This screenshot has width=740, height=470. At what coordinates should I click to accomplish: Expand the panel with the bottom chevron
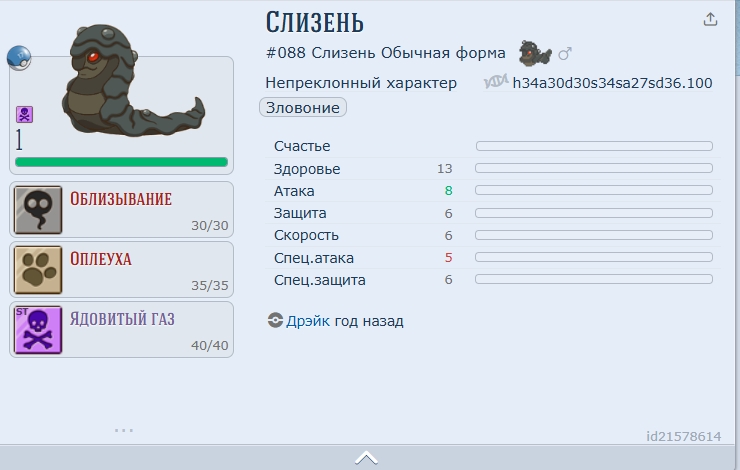[x=366, y=458]
